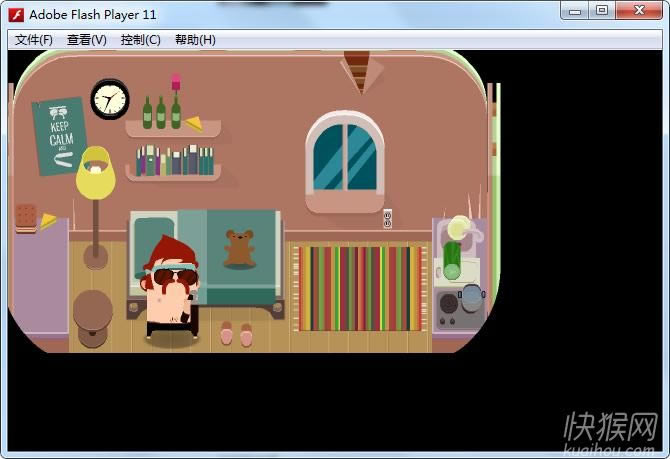The height and width of the screenshot is (459, 670).
Task: Open the 帮助(H) menu
Action: point(195,40)
